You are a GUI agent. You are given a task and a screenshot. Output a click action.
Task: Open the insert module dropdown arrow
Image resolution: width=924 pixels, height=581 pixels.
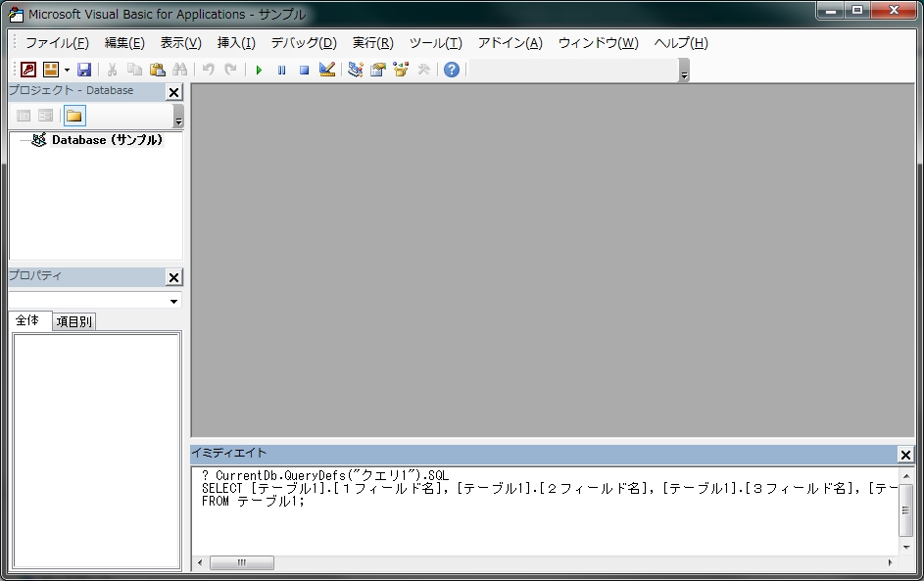pyautogui.click(x=67, y=70)
